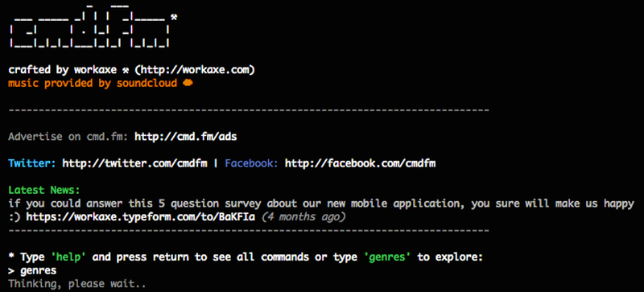
Task: Click the axe symbol after 'crafted by workaxe'
Action: pyautogui.click(x=126, y=70)
